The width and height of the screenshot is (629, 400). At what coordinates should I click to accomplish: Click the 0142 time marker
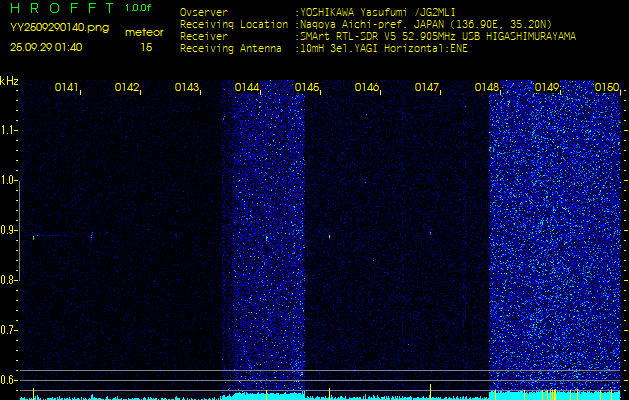point(126,87)
